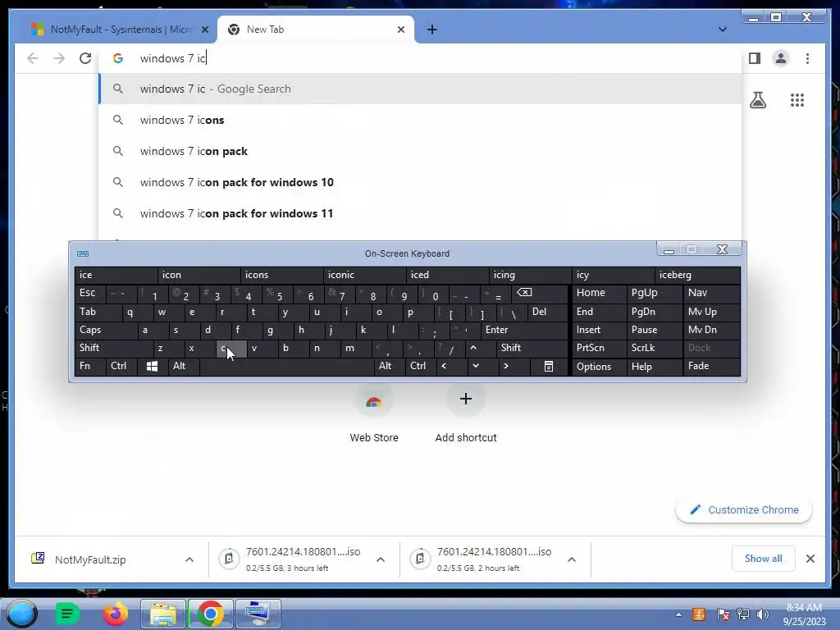This screenshot has width=840, height=630.
Task: Tap the Backspace key on on-screen keyboard
Action: pos(540,293)
